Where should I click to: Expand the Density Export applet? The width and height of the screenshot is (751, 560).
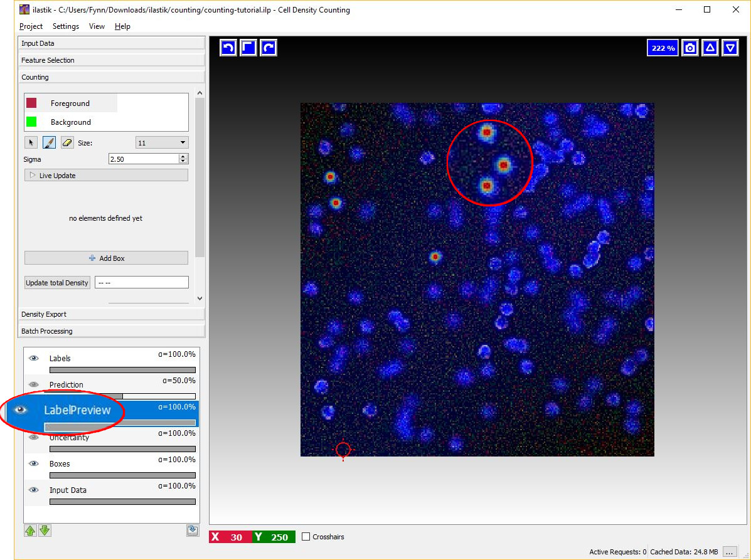pos(111,314)
